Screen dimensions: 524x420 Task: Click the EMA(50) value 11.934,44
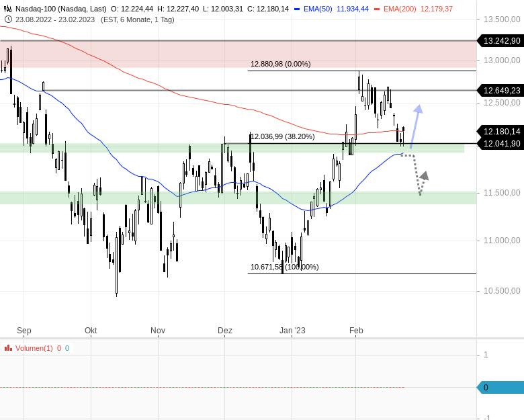[x=353, y=9]
